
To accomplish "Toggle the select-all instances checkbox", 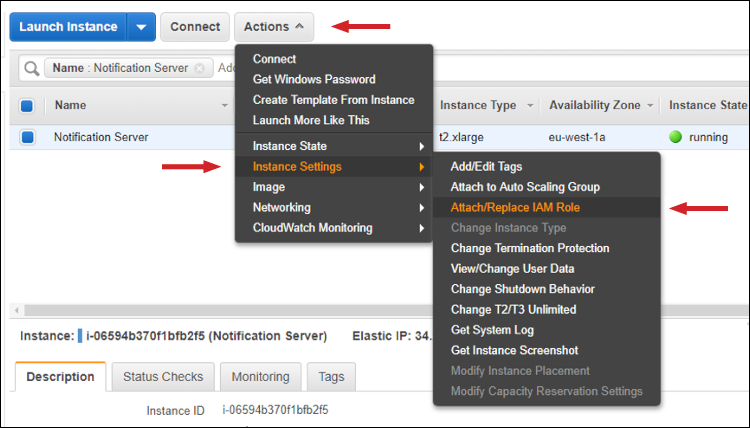I will point(27,105).
